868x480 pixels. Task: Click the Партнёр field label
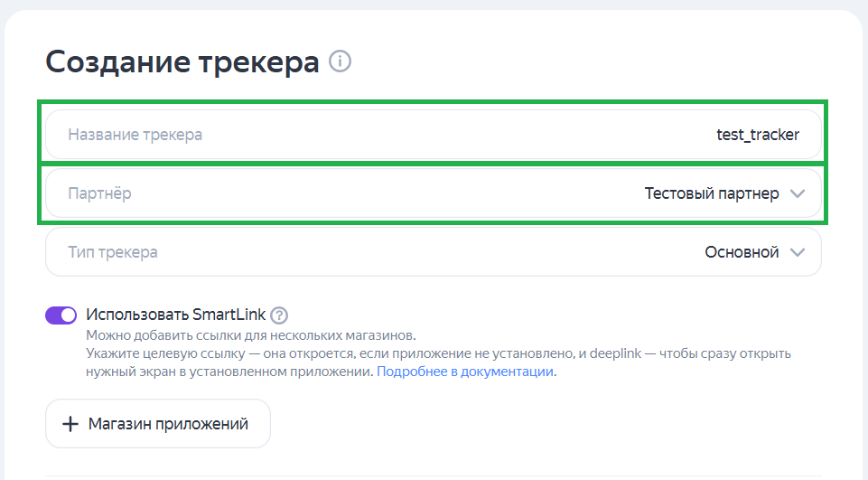(99, 193)
